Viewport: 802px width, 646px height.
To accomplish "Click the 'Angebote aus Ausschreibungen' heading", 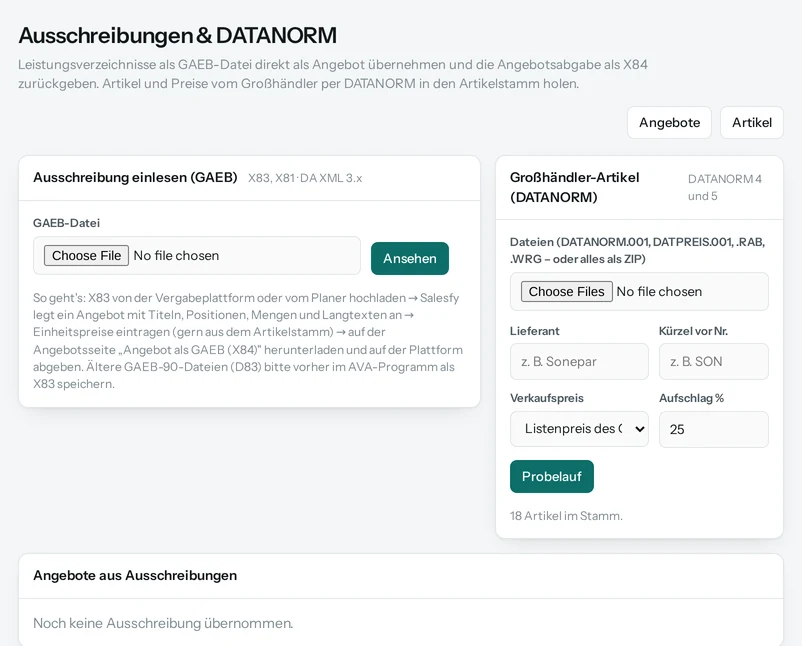I will point(135,576).
